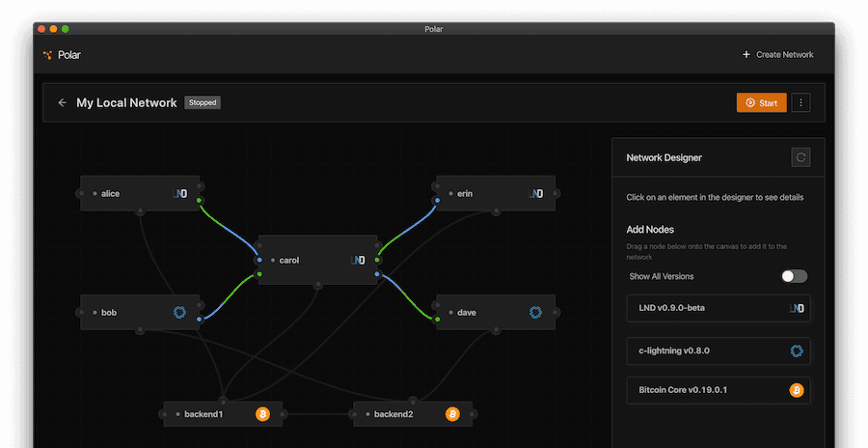Click Bitcoin icon in Bitcoin Core card

click(796, 390)
